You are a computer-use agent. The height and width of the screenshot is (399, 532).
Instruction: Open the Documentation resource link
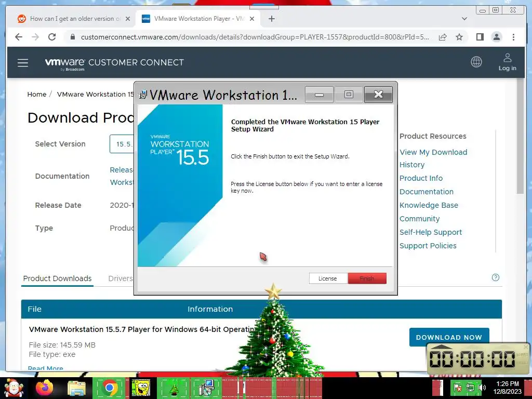click(x=427, y=192)
